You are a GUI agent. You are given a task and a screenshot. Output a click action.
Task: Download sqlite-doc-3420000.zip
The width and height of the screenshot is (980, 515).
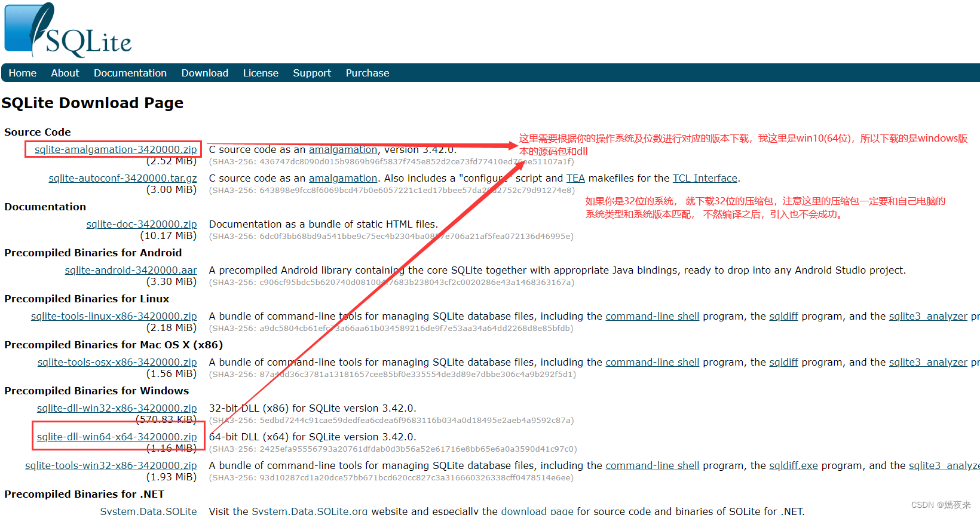tap(142, 224)
